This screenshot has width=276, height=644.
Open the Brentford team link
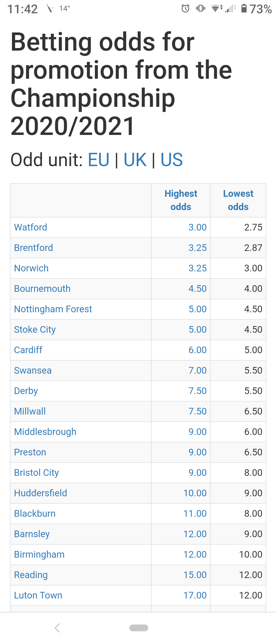(x=33, y=248)
